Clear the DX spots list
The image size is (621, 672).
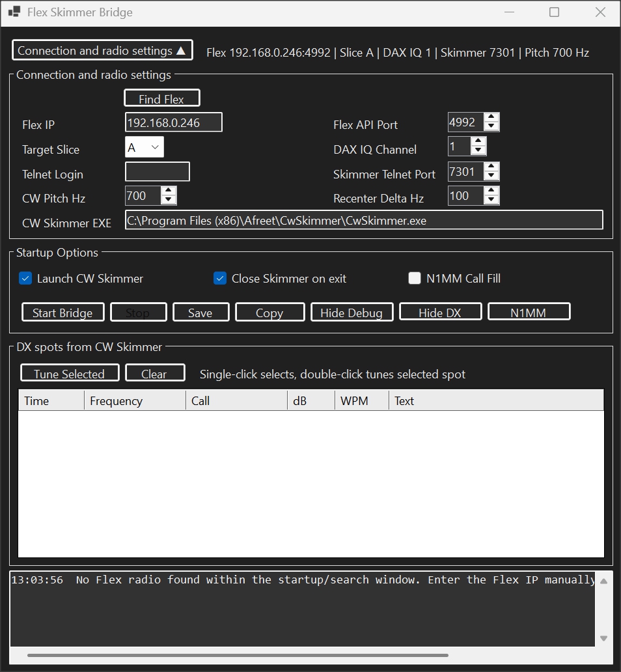point(155,373)
